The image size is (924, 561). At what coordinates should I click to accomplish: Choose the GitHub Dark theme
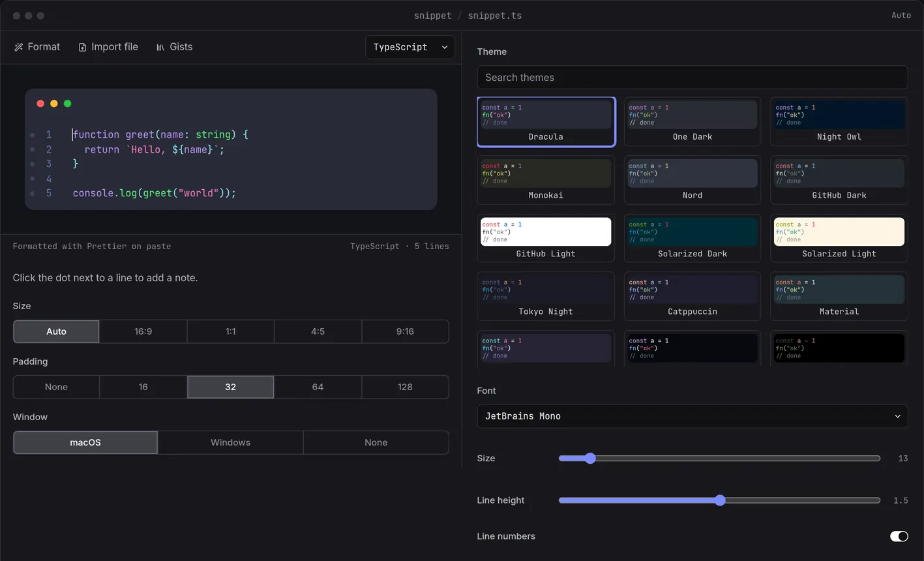coord(839,180)
